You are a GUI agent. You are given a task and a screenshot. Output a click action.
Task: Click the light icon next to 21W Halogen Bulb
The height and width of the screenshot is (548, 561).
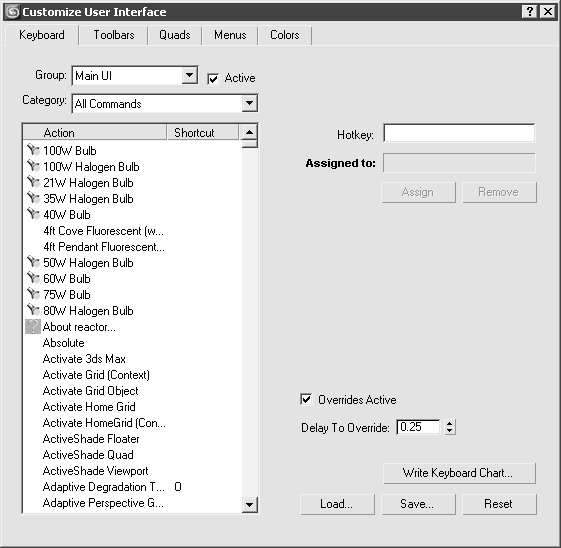coord(33,182)
